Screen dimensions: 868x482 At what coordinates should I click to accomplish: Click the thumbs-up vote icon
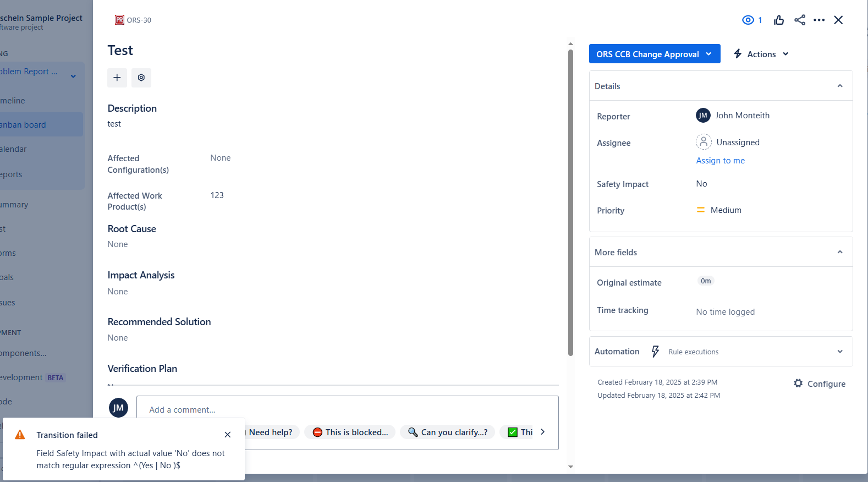point(779,20)
